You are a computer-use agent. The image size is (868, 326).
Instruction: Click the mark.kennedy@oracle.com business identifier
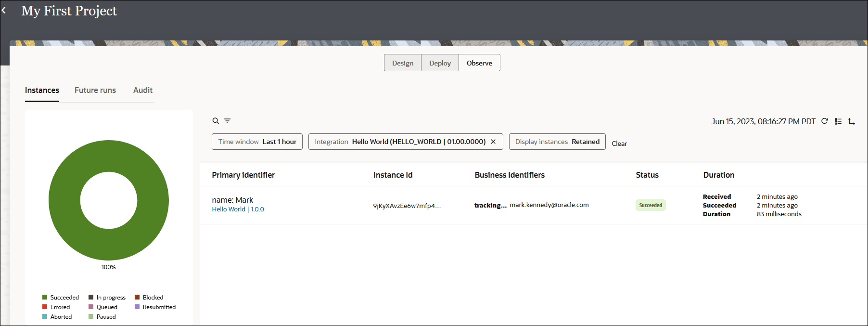pyautogui.click(x=549, y=205)
